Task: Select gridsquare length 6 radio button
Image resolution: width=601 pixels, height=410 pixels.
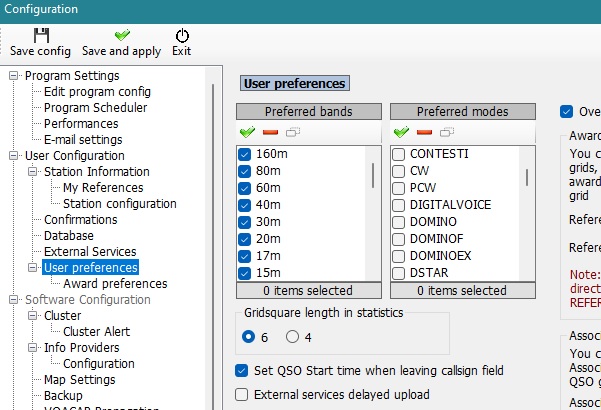Action: 248,337
